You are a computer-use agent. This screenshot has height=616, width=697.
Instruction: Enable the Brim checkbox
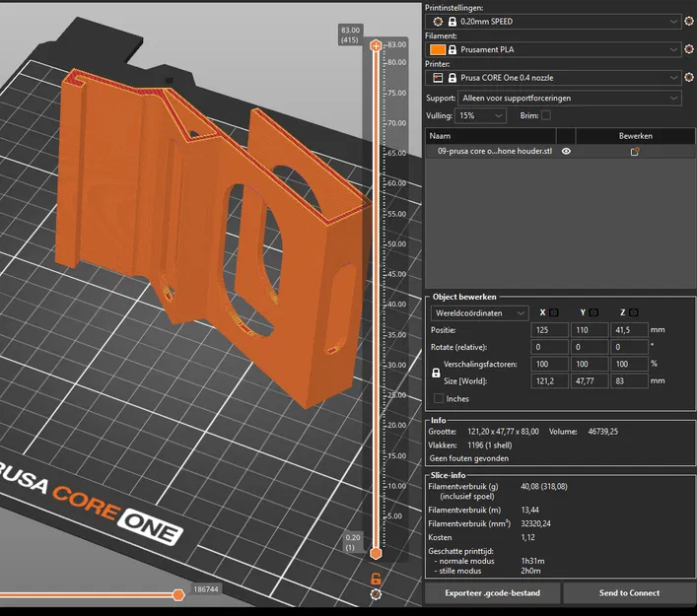[x=546, y=115]
